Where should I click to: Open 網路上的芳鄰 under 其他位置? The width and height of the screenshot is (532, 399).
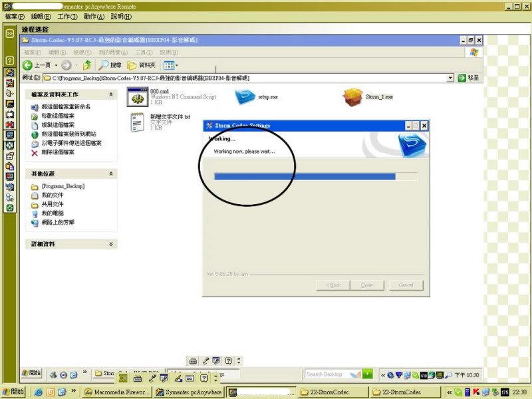[58, 223]
